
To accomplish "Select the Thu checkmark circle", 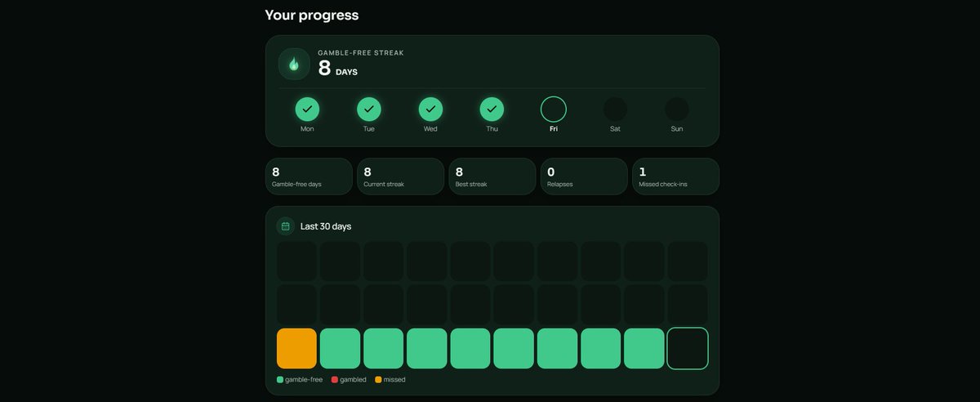I will 492,109.
